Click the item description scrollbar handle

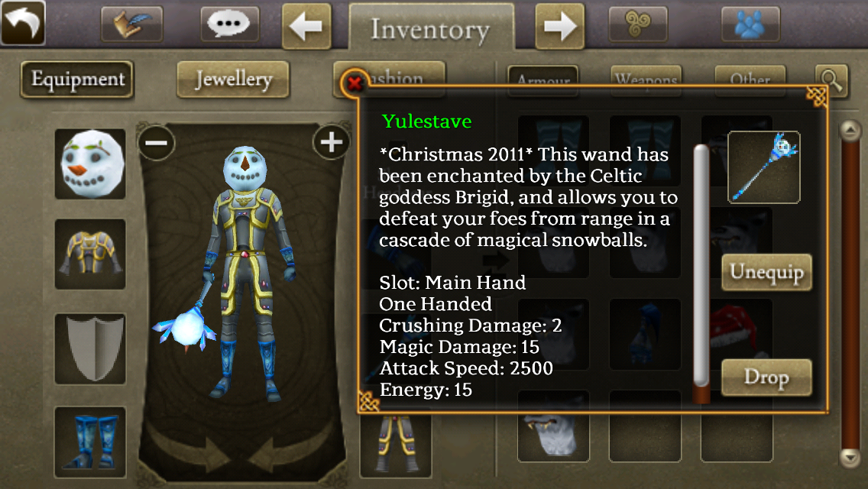[701, 264]
